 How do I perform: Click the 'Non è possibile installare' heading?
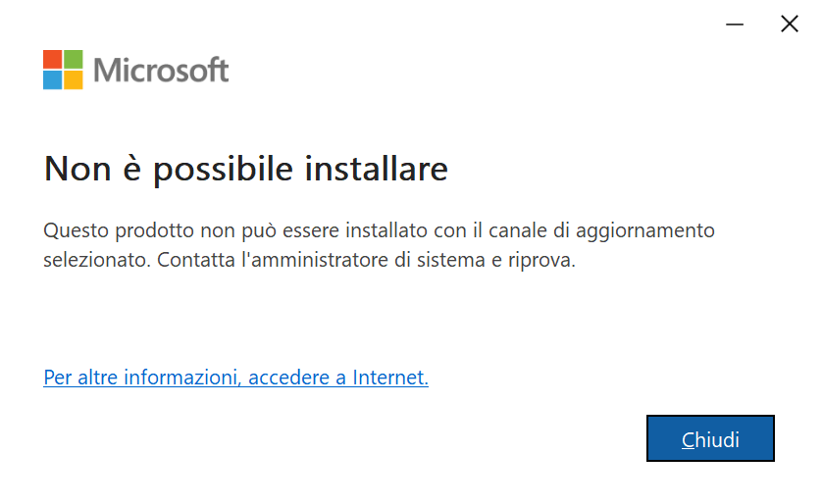pos(246,170)
